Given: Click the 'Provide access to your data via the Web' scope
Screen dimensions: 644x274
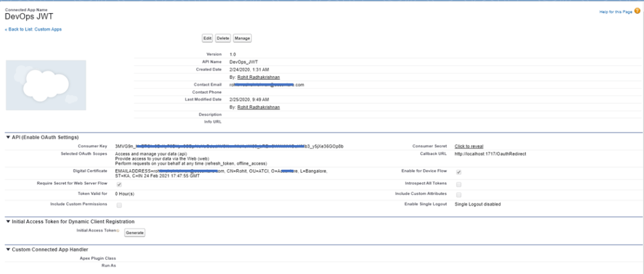Looking at the screenshot, I should [x=162, y=158].
